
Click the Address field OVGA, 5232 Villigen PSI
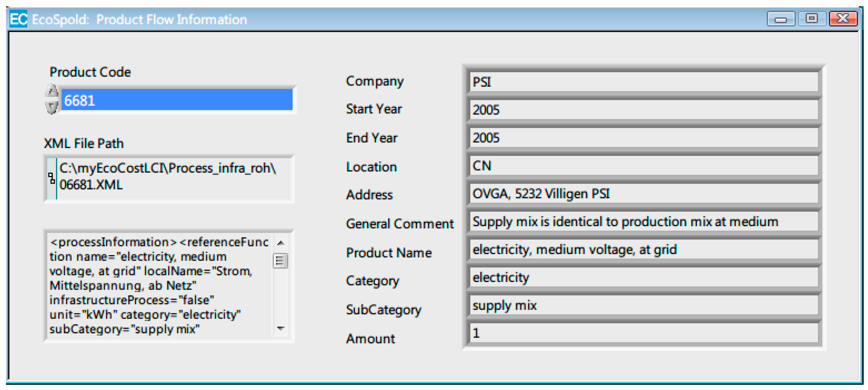tap(644, 194)
